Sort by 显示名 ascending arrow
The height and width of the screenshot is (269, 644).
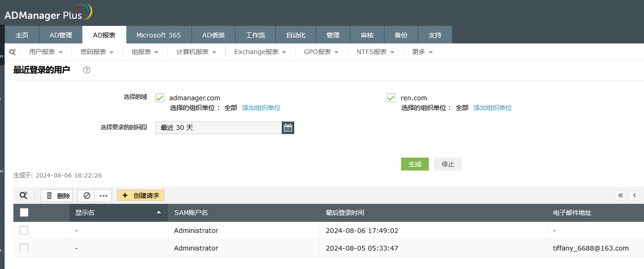pos(159,213)
